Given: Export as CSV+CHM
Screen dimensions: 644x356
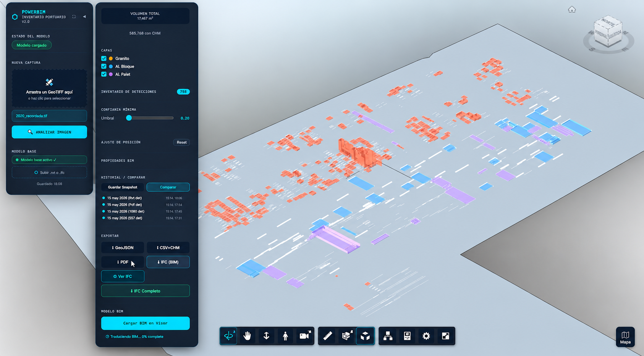Looking at the screenshot, I should 168,248.
